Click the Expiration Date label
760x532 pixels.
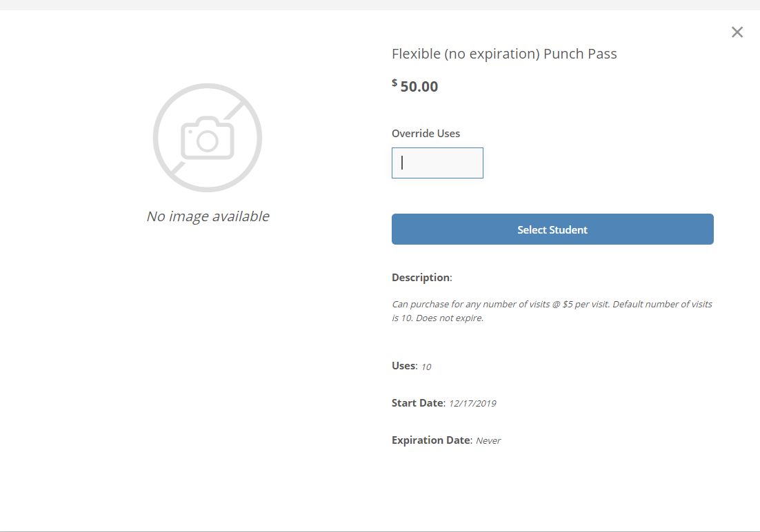(432, 440)
